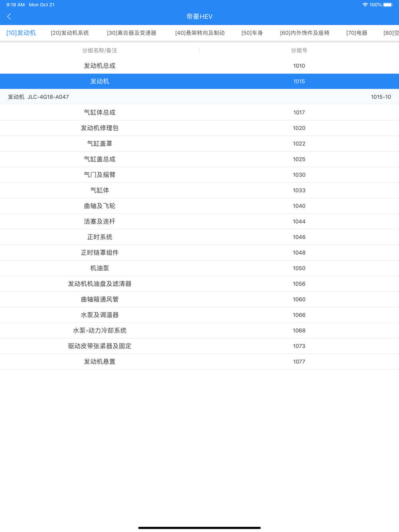Tap the back arrow icon
The width and height of the screenshot is (399, 532).
[9, 16]
